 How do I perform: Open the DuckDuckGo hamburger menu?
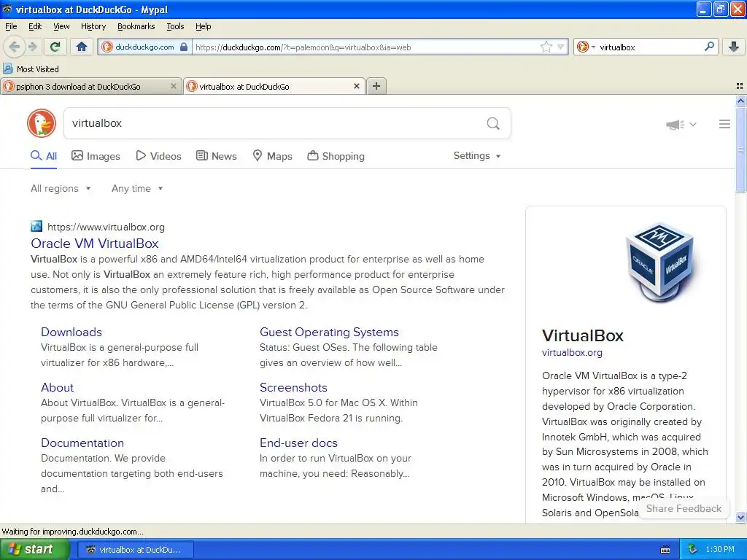[x=724, y=124]
